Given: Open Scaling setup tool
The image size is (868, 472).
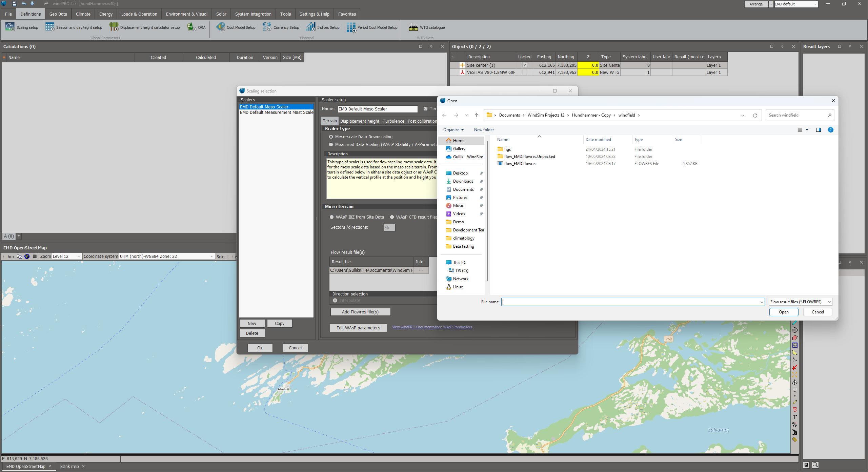Looking at the screenshot, I should [x=22, y=27].
